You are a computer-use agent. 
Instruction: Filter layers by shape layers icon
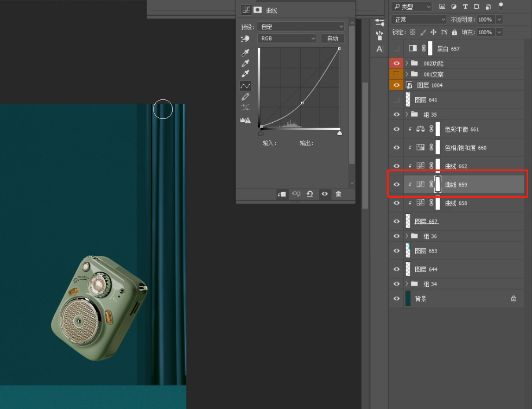tap(477, 7)
